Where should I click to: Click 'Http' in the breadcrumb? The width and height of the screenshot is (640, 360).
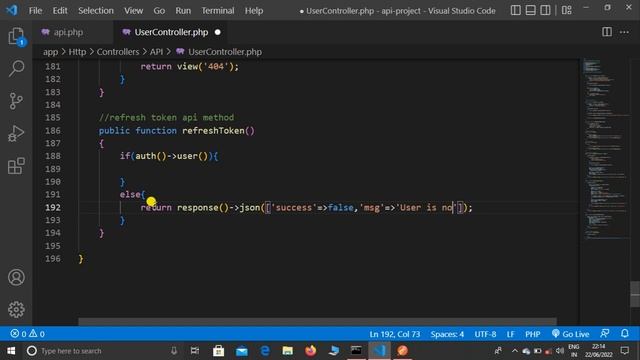pos(77,52)
